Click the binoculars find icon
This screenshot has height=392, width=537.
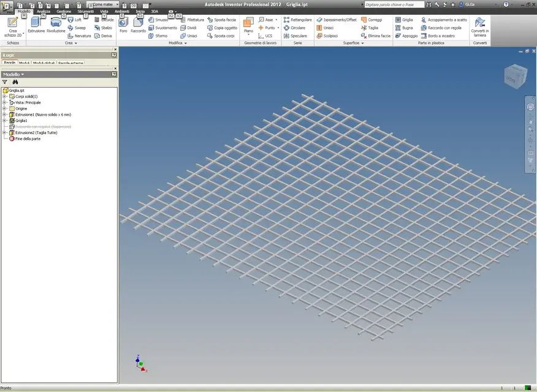click(15, 82)
